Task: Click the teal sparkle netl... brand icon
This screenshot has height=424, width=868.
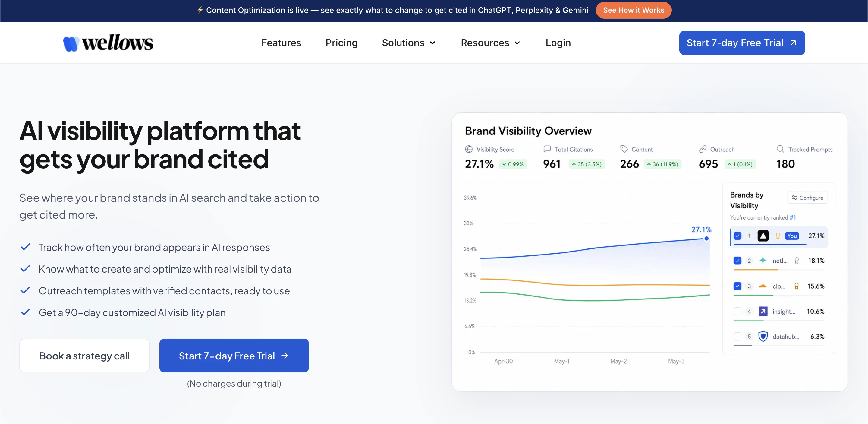Action: point(763,260)
